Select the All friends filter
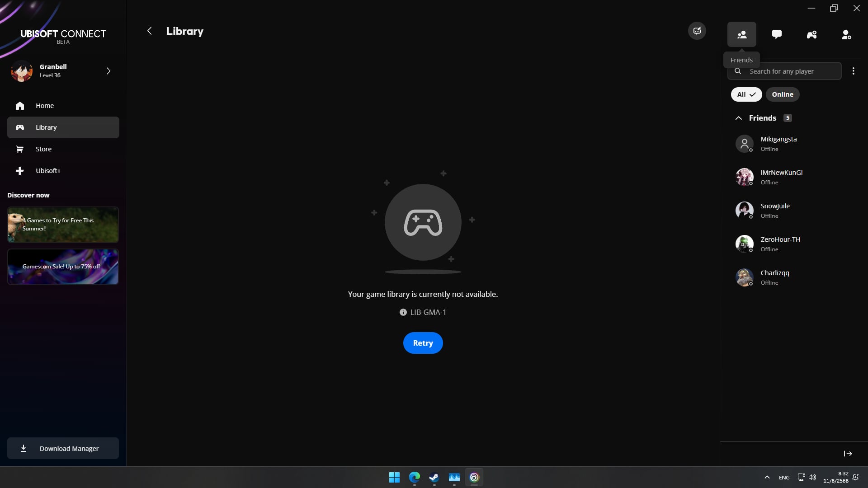The image size is (868, 488). (746, 94)
